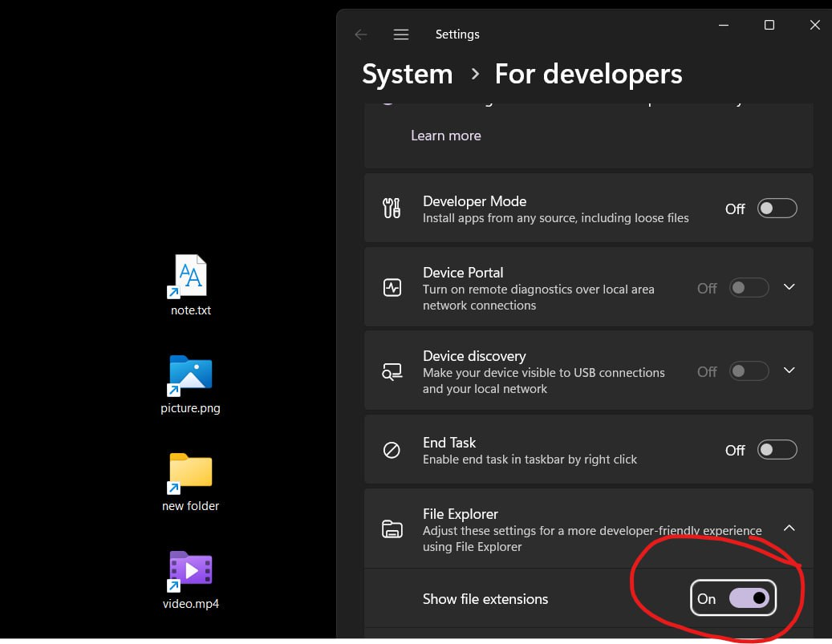Click the Settings window title text

click(457, 34)
